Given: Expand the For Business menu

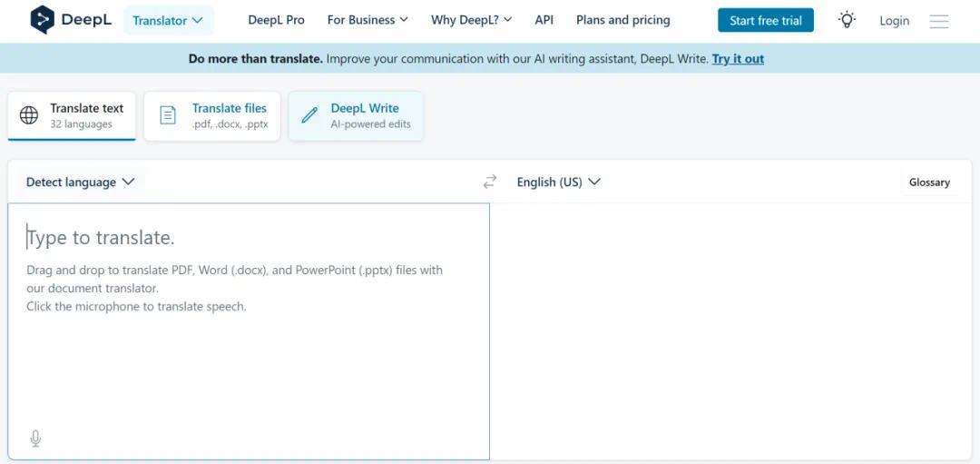Looking at the screenshot, I should click(367, 20).
